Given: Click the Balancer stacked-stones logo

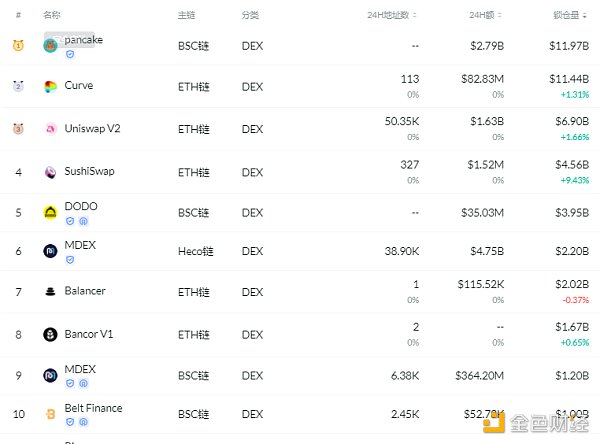Looking at the screenshot, I should coord(50,292).
